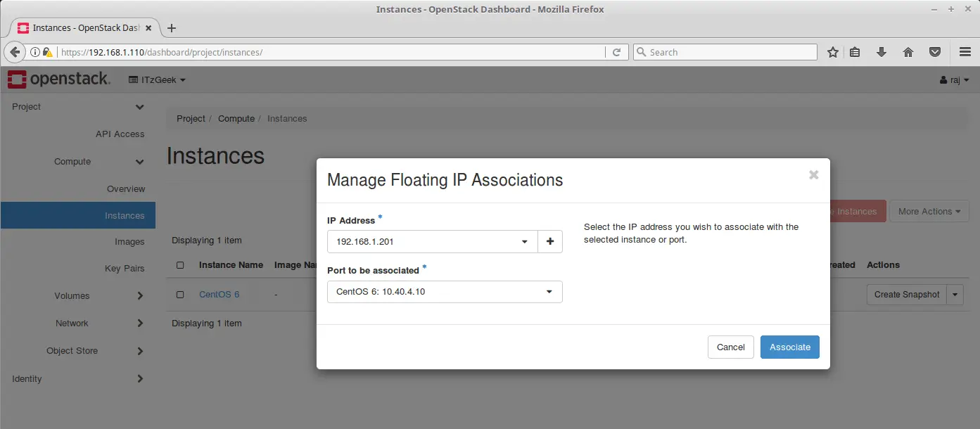Select Images in the sidebar
The height and width of the screenshot is (429, 980).
[x=129, y=242]
